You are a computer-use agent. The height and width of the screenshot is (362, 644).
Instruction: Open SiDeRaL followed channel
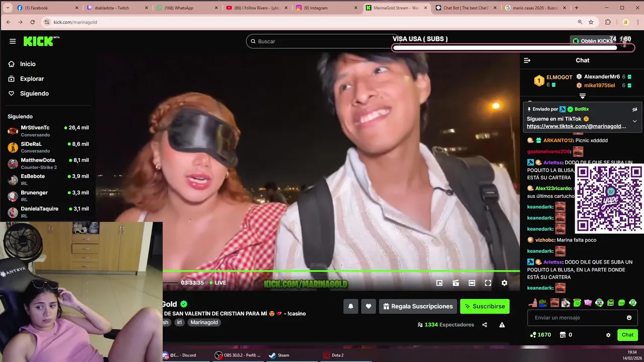tap(48, 147)
